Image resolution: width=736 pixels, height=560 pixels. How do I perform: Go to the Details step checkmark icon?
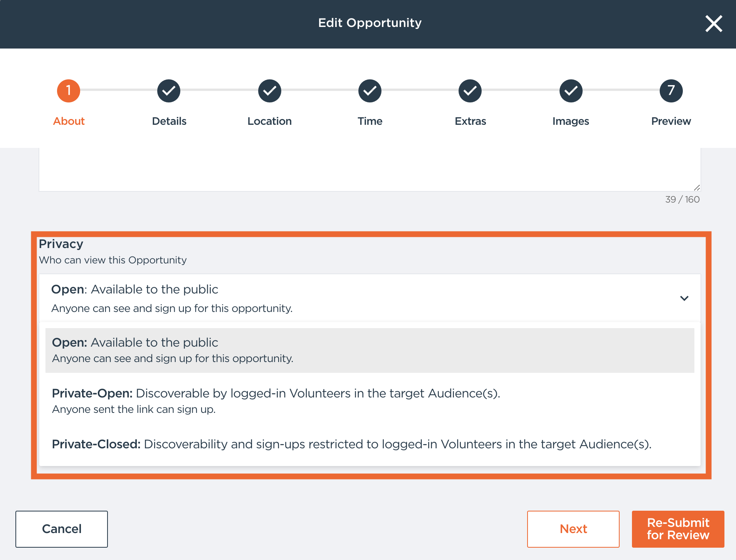tap(169, 91)
